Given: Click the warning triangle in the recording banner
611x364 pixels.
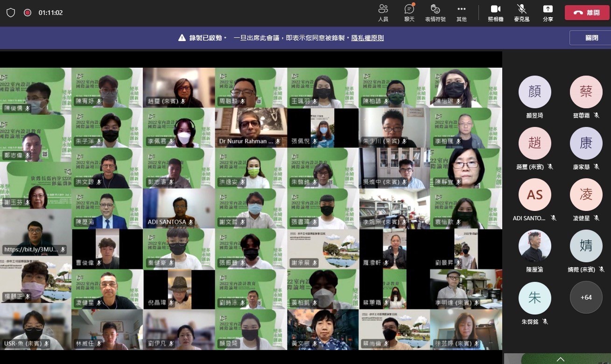Looking at the screenshot, I should [x=182, y=38].
